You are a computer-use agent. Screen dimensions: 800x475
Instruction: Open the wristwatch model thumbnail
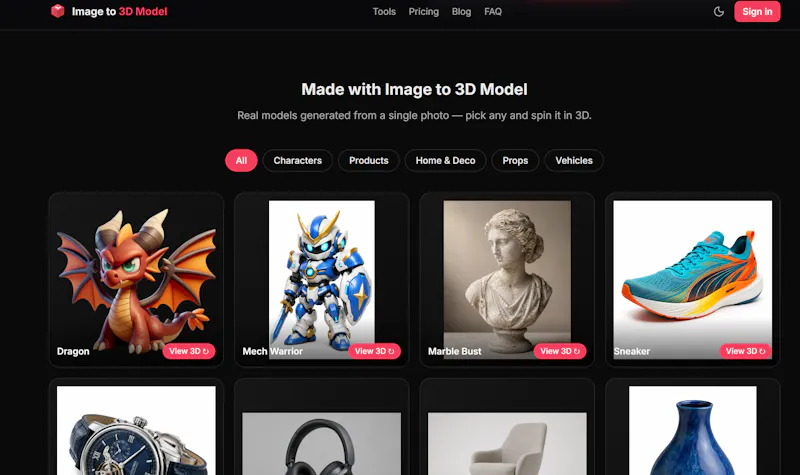pyautogui.click(x=136, y=431)
